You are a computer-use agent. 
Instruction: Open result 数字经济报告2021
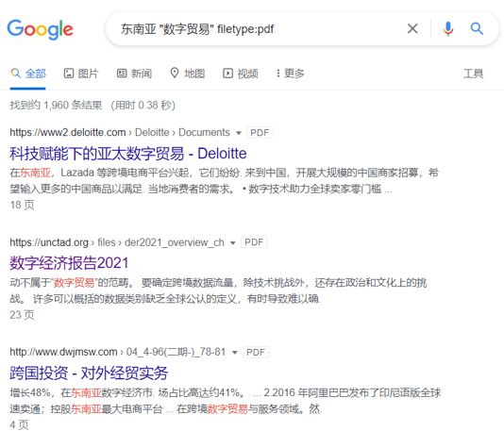pyautogui.click(x=69, y=263)
